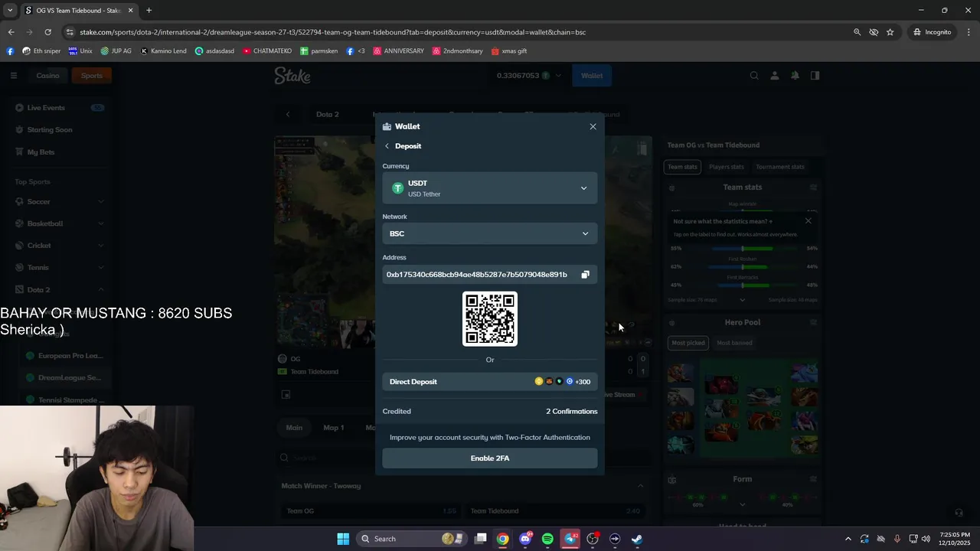Open the BSC network dropdown
Screen dimensions: 980x551
[x=490, y=233]
